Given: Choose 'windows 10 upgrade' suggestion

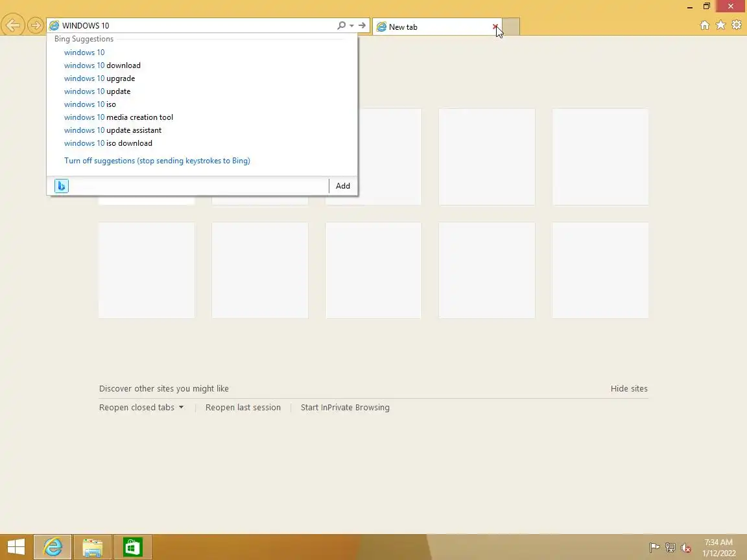Looking at the screenshot, I should pos(100,78).
